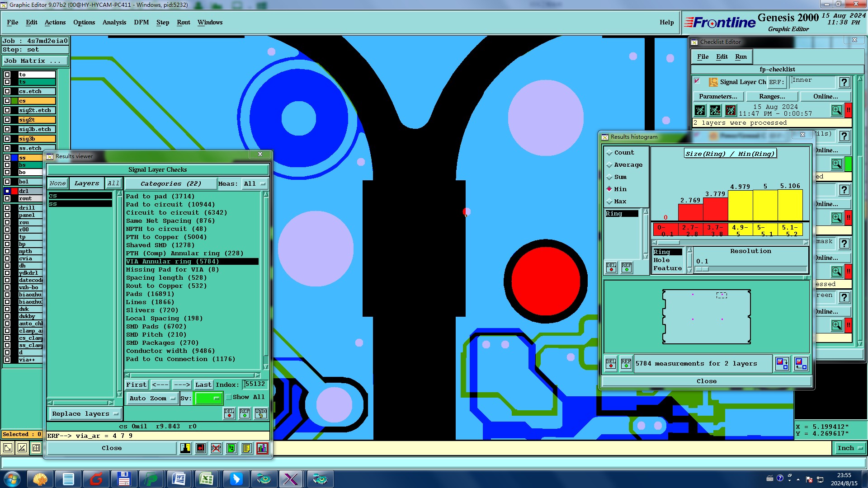868x488 pixels.
Task: Click magnifier icon under Signal Layer check
Action: pyautogui.click(x=836, y=110)
